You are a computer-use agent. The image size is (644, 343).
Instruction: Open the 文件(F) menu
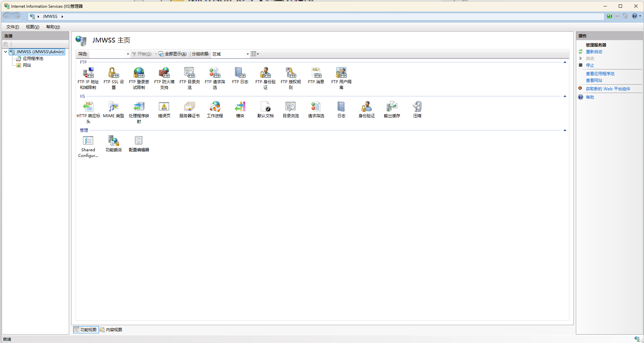(x=12, y=27)
